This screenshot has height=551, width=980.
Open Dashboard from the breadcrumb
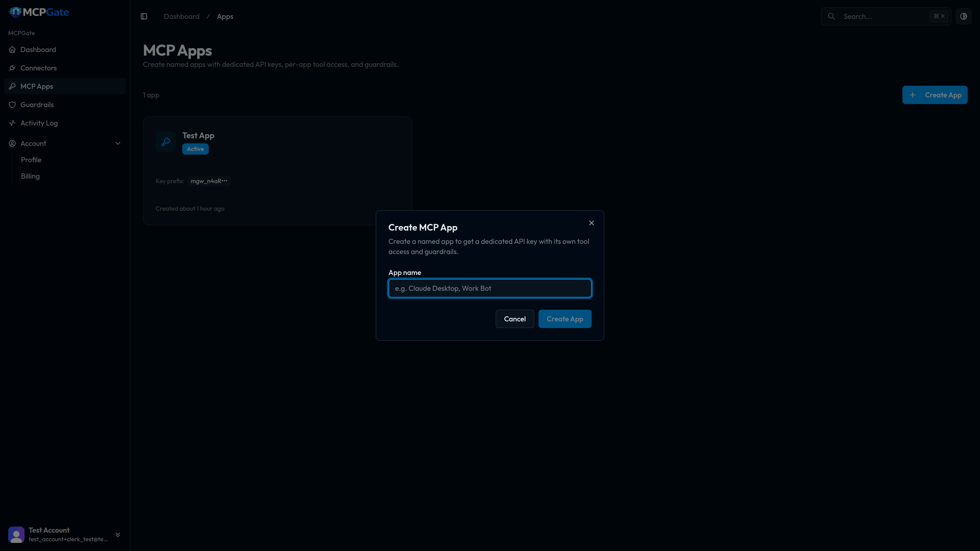tap(181, 16)
